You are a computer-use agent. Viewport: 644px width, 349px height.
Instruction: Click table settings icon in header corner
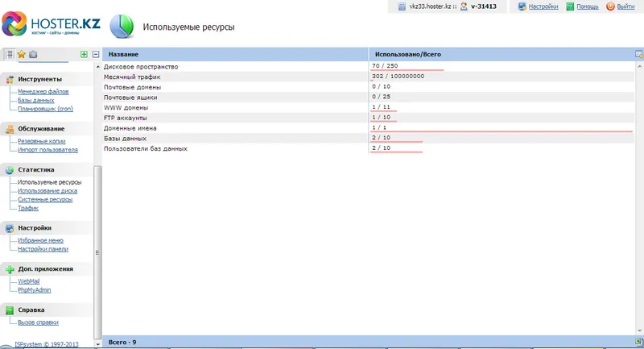(638, 54)
